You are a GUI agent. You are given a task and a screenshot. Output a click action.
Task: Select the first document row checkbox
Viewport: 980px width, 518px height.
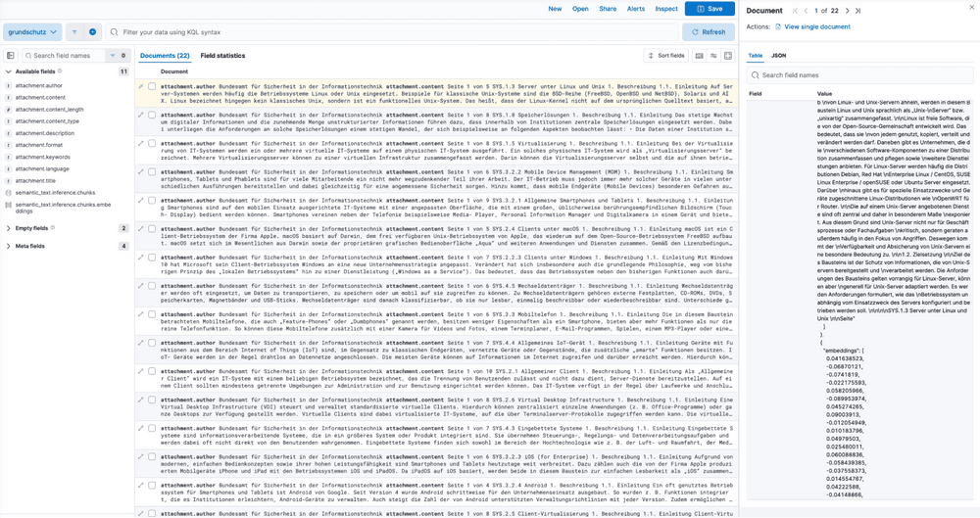[x=152, y=87]
